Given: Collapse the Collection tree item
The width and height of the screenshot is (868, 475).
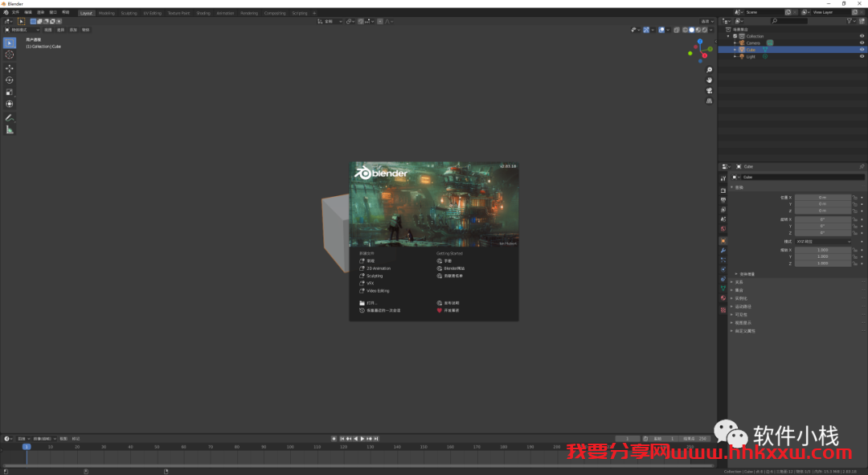Looking at the screenshot, I should click(728, 36).
